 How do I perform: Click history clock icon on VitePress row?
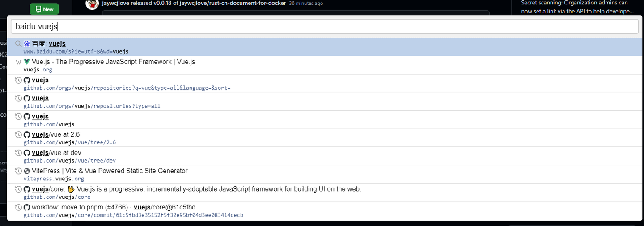point(18,171)
